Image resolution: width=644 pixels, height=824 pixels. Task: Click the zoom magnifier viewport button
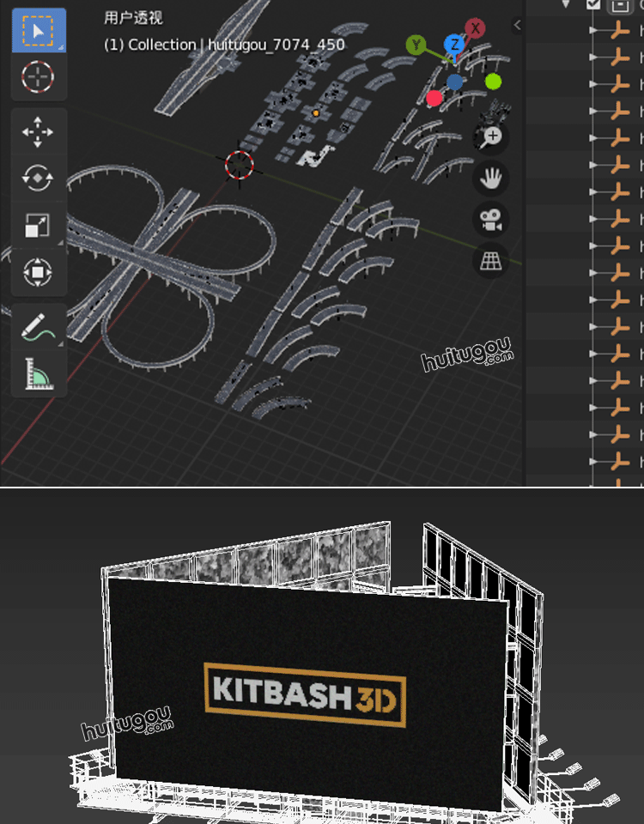(490, 137)
